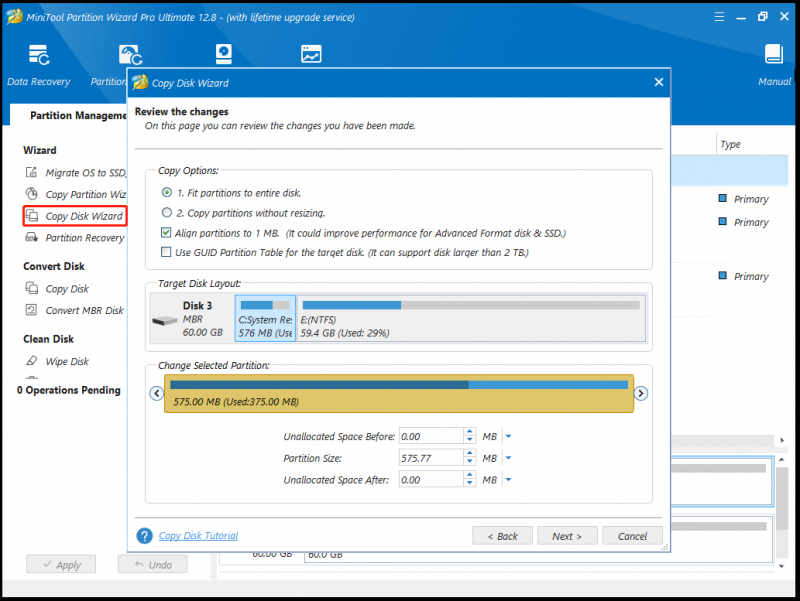Click the Wipe Disk eraser icon
This screenshot has width=800, height=601.
point(32,361)
